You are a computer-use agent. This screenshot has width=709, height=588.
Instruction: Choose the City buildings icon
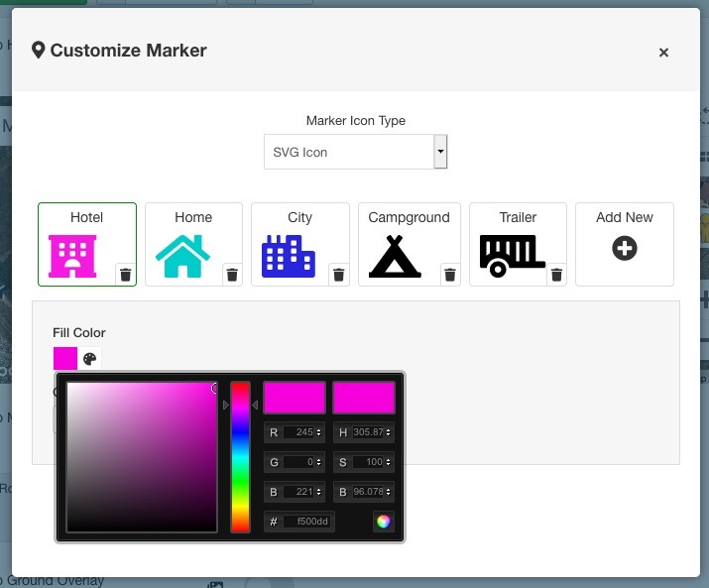pyautogui.click(x=289, y=256)
